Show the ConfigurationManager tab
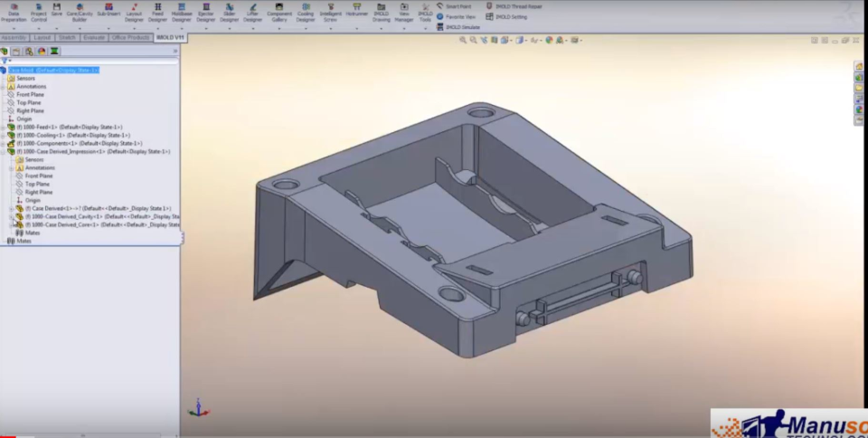The width and height of the screenshot is (868, 438). click(29, 51)
